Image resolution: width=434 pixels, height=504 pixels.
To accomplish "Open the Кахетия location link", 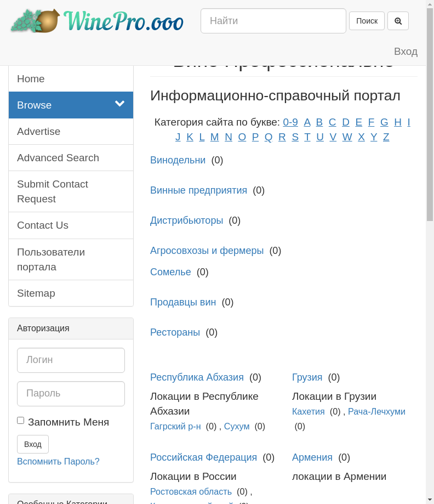I will [309, 412].
